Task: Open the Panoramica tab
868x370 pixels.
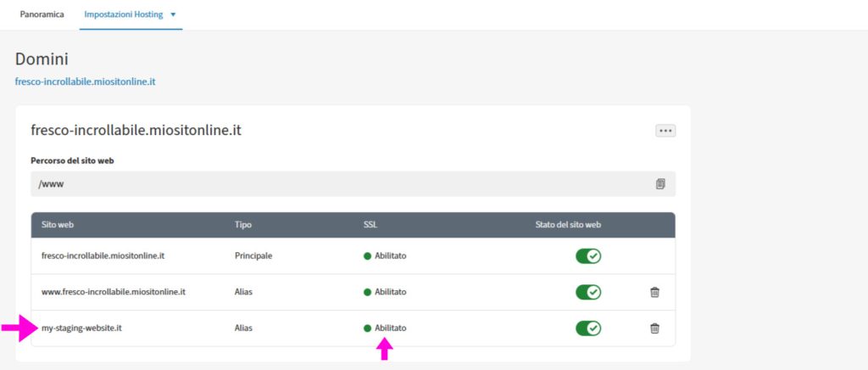Action: (42, 14)
